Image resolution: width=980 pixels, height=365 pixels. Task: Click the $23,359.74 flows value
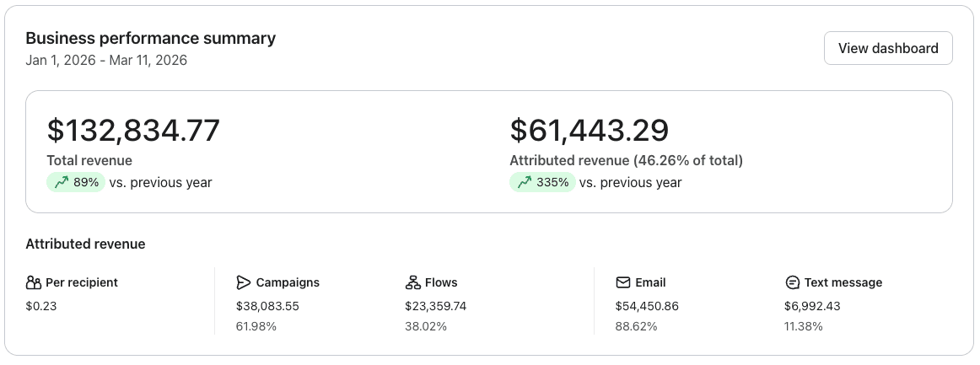[436, 306]
